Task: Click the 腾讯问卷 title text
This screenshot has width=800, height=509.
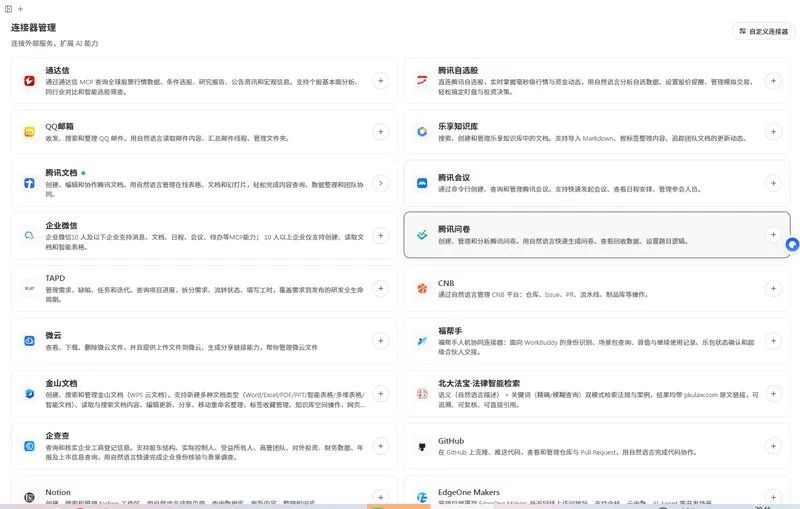Action: [x=454, y=229]
